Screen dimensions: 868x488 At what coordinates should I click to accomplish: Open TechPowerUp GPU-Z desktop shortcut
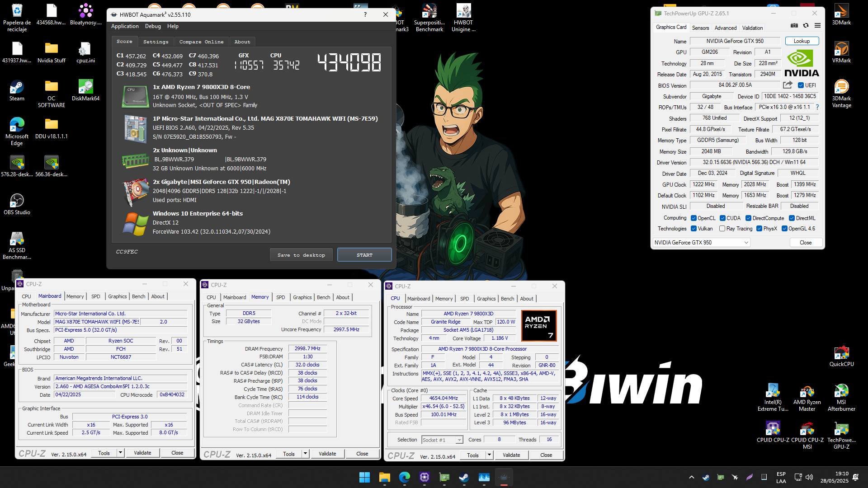click(x=841, y=436)
